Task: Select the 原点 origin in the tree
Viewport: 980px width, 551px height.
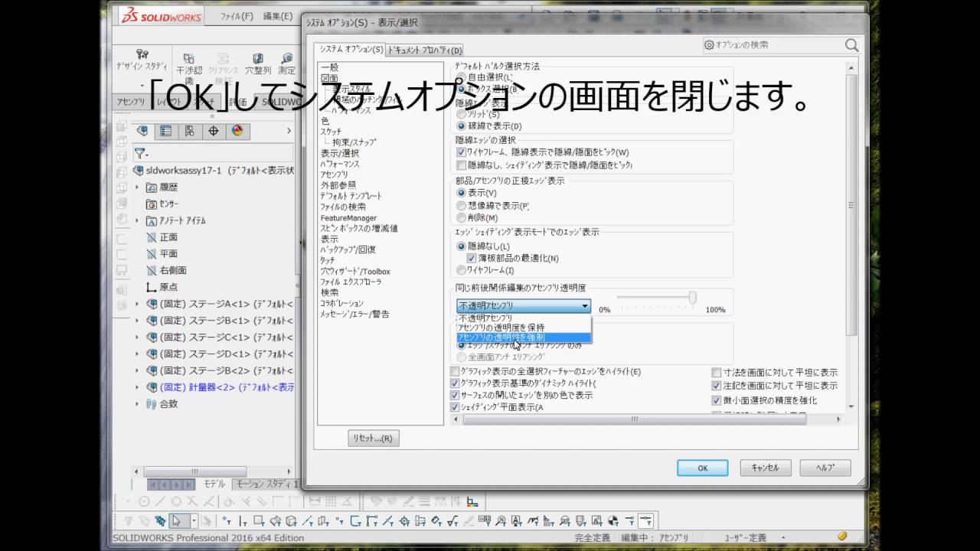Action: pyautogui.click(x=168, y=287)
